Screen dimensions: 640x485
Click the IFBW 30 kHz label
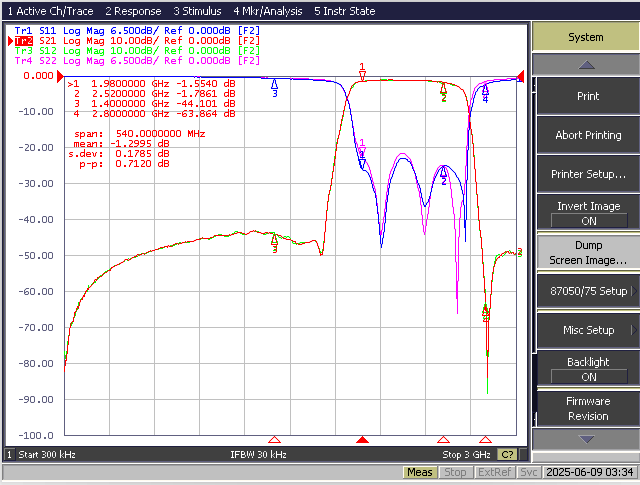258,454
